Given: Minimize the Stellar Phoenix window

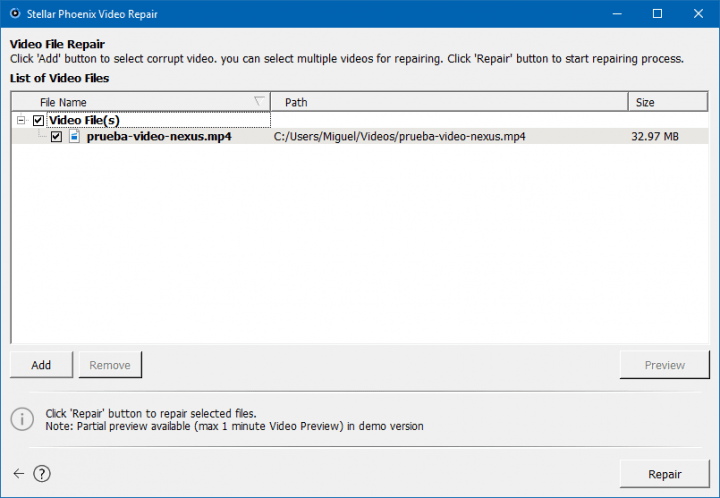Looking at the screenshot, I should [617, 14].
